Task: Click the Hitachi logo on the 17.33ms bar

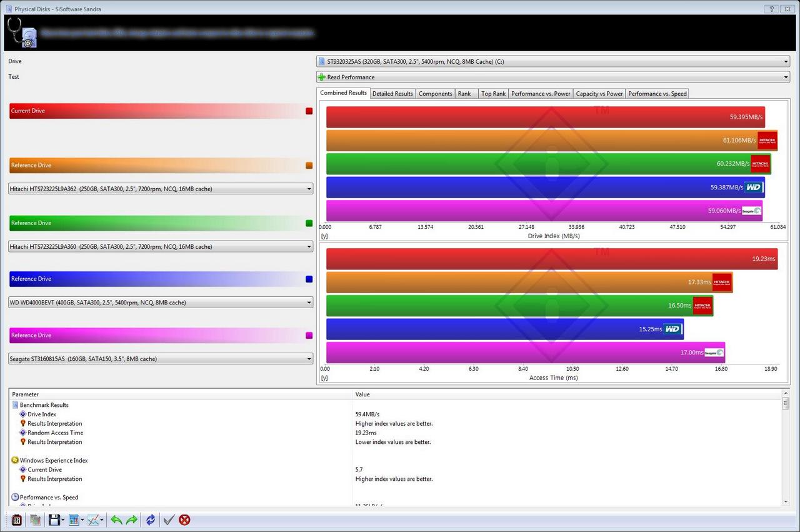Action: [x=722, y=282]
